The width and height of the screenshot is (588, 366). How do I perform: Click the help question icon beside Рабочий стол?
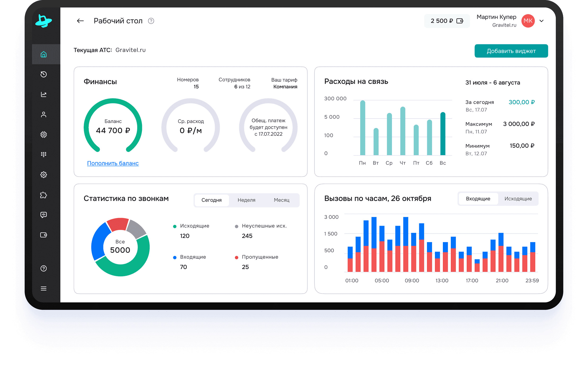151,21
